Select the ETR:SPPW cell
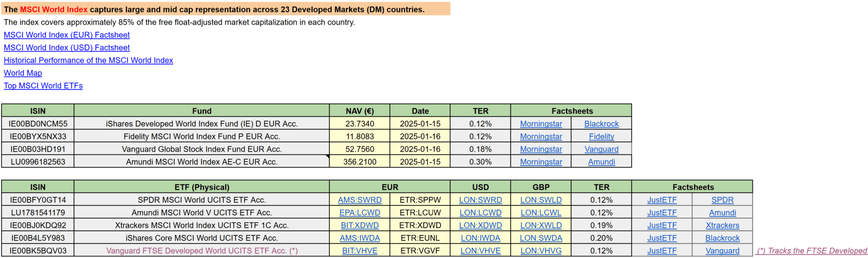Viewport: 868px width, 258px height. tap(420, 200)
